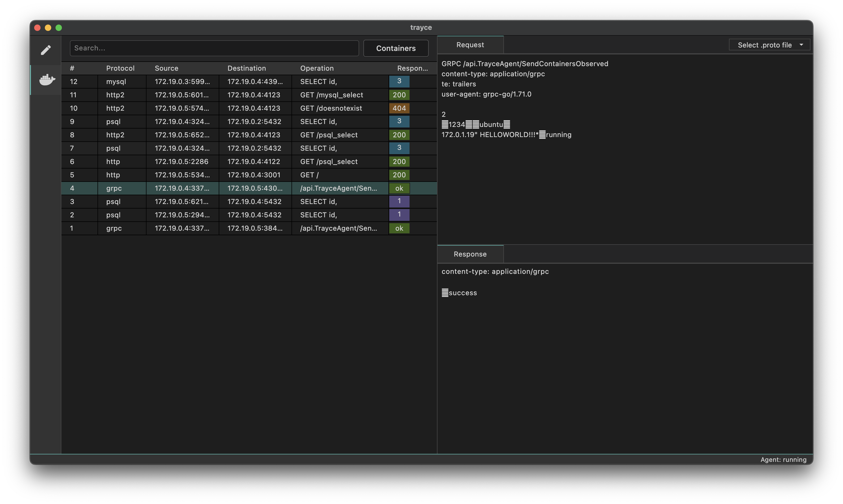Click the 404 response badge
Image resolution: width=843 pixels, height=504 pixels.
[x=399, y=108]
